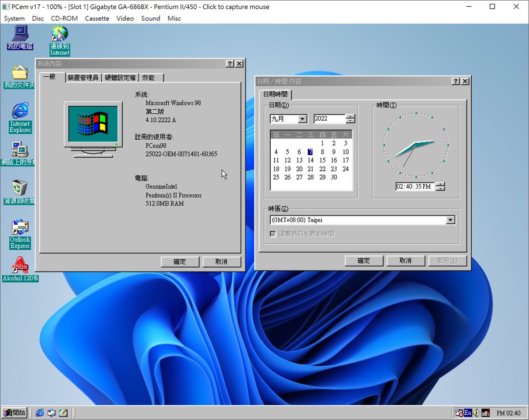Viewport: 529px width, 420px height.
Task: Open the month 九月 dropdown
Action: [302, 119]
